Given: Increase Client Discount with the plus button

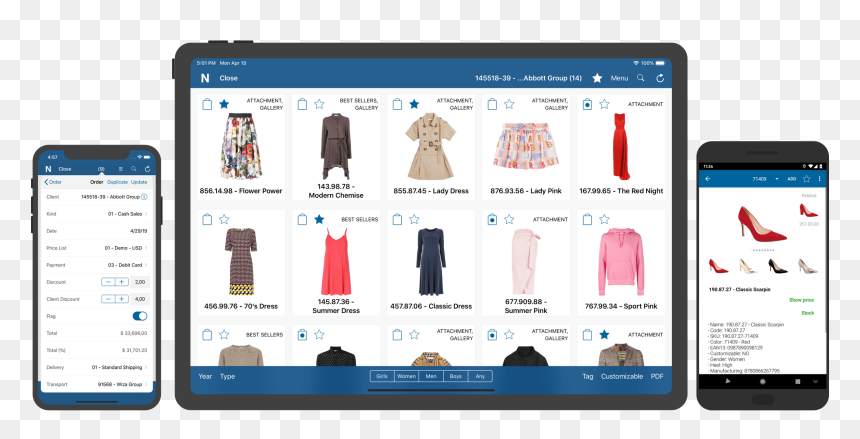Looking at the screenshot, I should (x=122, y=299).
